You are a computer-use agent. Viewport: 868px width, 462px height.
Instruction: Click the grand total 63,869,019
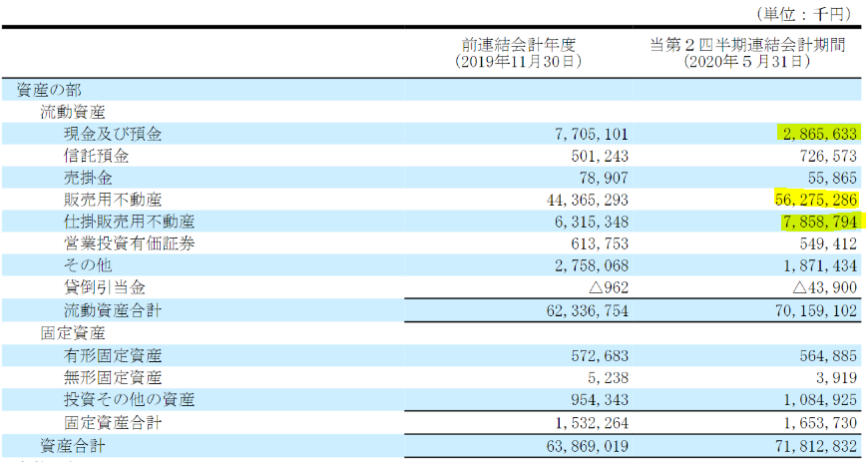point(588,446)
